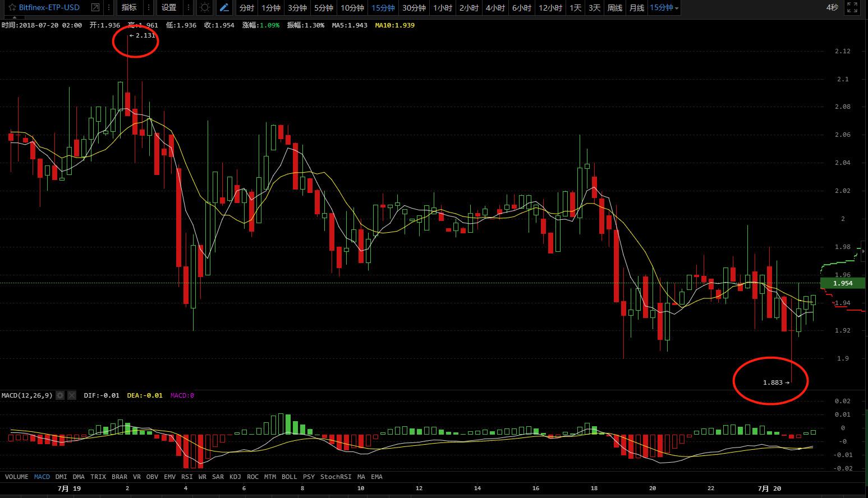Screen dimensions: 868x498
Task: Open the 设置 settings menu
Action: (x=169, y=8)
